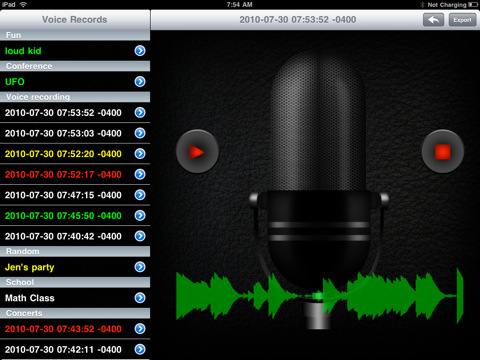Tap disclosure arrow for 07:40:42 recording
The height and width of the screenshot is (360, 480).
(x=140, y=236)
